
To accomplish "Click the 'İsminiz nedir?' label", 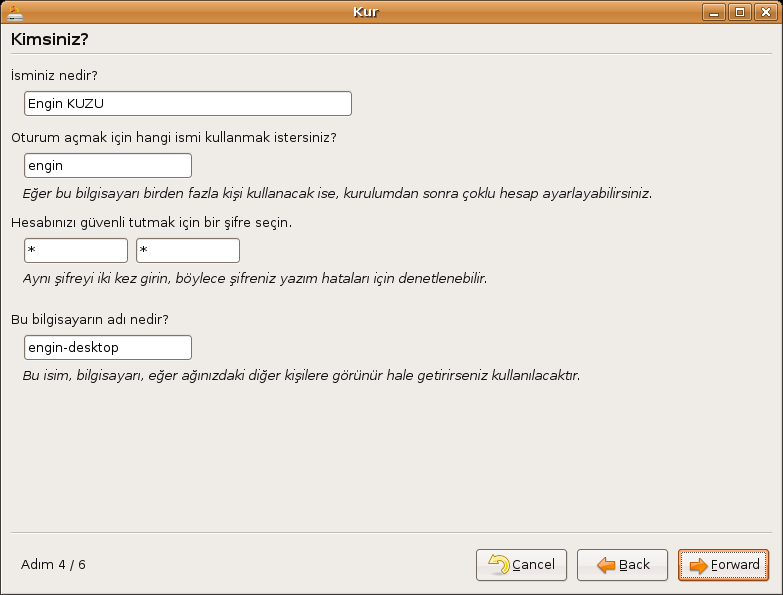I will pyautogui.click(x=54, y=75).
